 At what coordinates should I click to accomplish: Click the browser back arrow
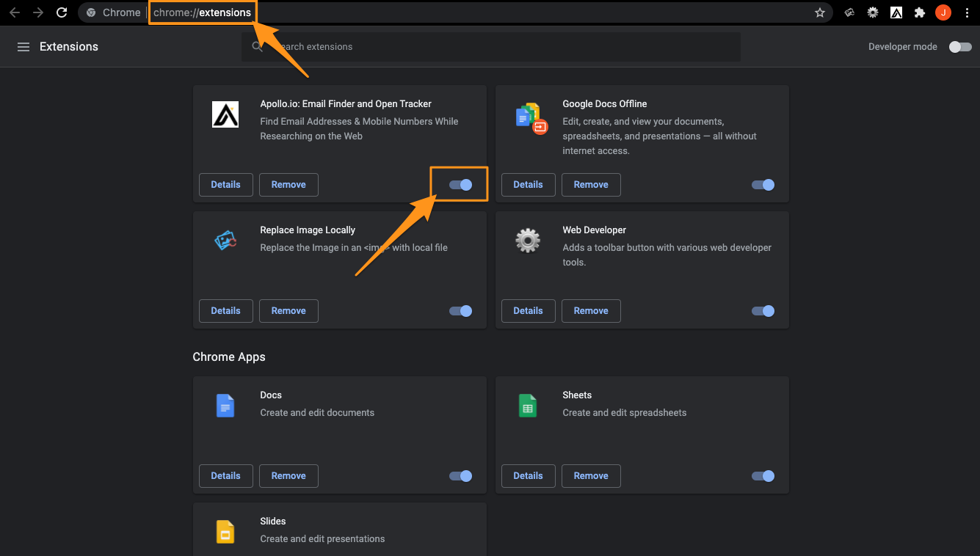click(15, 12)
